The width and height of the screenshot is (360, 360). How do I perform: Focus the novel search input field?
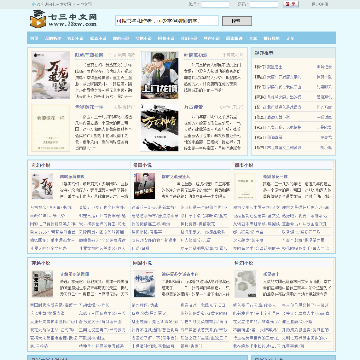coord(167,21)
